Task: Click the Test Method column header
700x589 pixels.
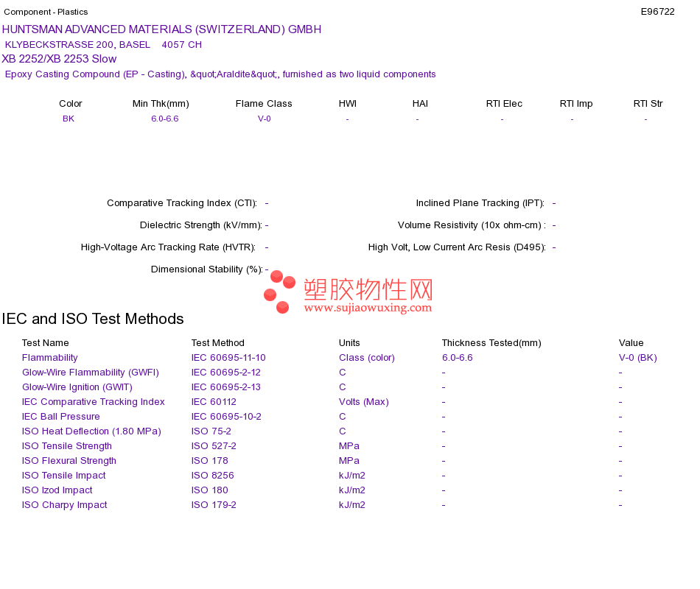Action: click(218, 342)
